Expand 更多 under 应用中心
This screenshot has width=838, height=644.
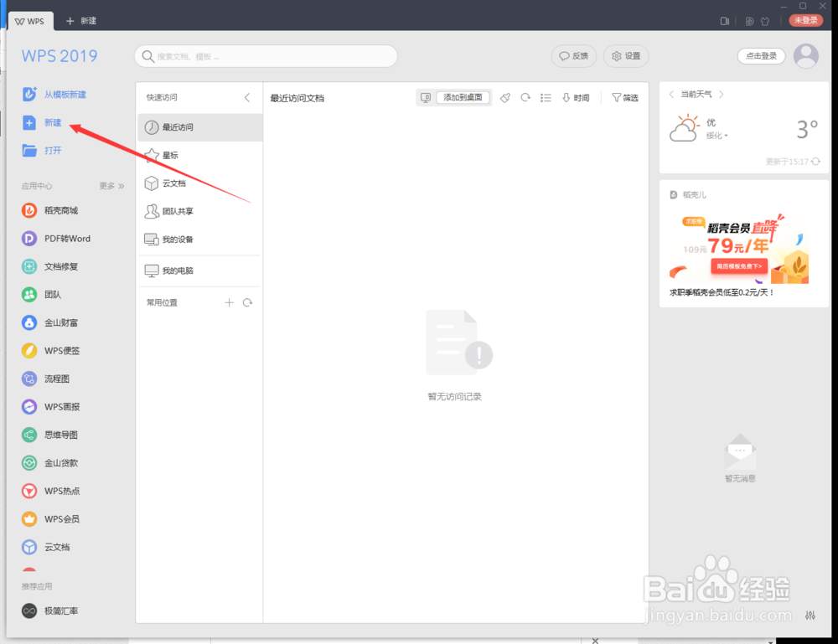107,185
